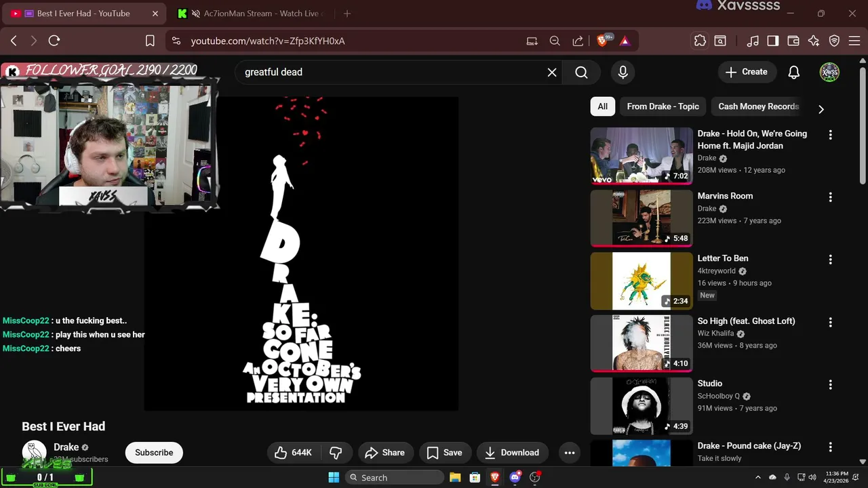Clear the YouTube search box with X
Screen dimensions: 868x488
[x=552, y=72]
